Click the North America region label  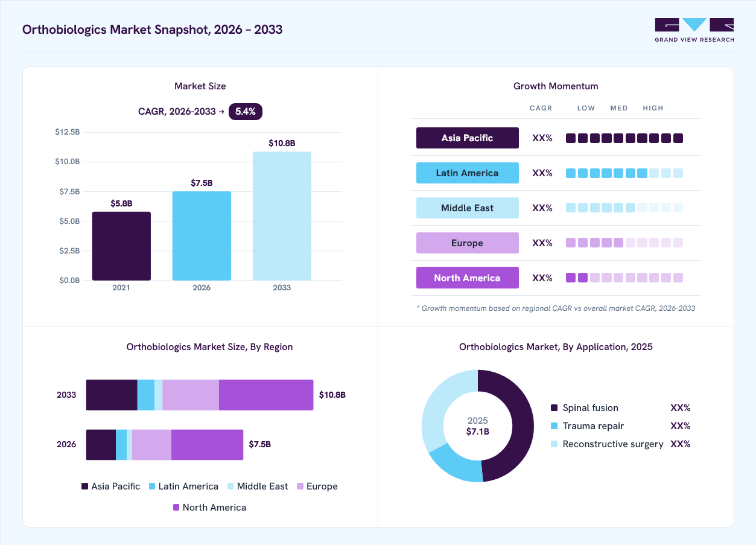click(468, 278)
